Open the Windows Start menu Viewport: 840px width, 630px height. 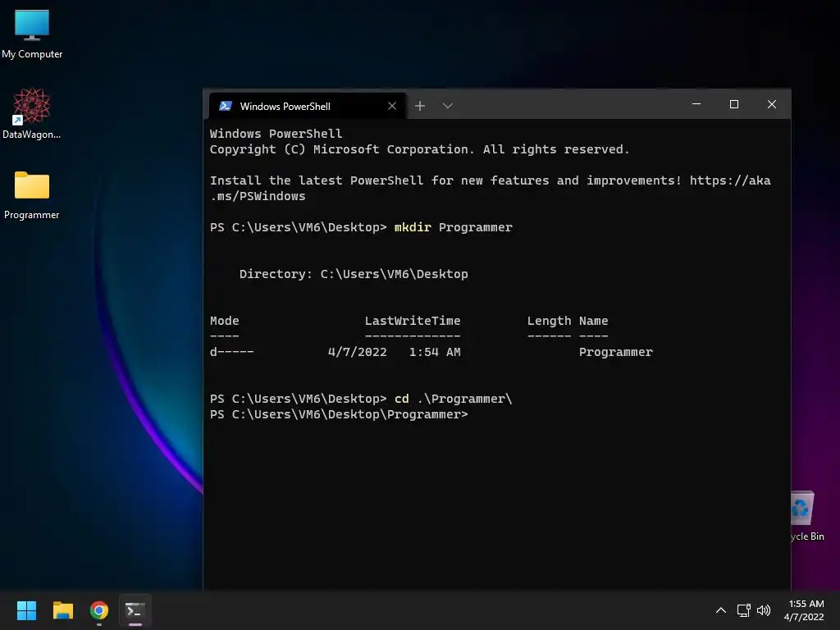click(x=26, y=610)
